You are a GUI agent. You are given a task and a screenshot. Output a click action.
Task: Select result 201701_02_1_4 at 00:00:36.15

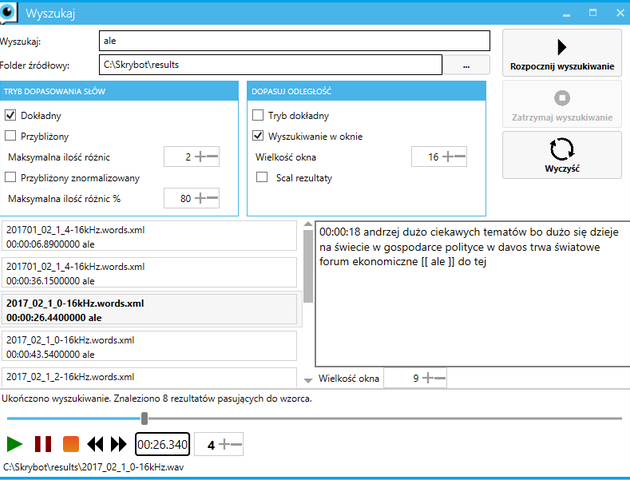tap(149, 273)
